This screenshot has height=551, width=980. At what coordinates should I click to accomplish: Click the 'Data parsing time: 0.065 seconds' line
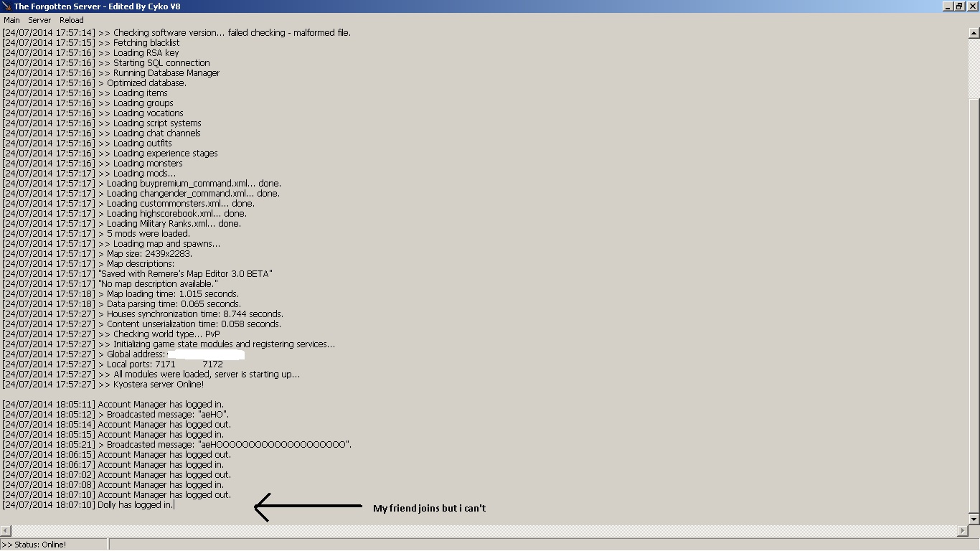click(x=121, y=304)
